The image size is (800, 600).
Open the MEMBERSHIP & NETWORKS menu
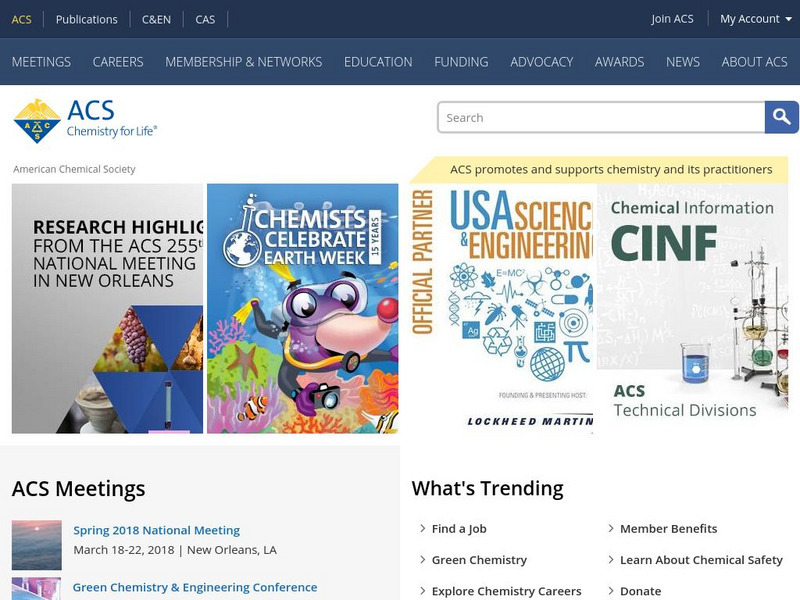(x=243, y=62)
